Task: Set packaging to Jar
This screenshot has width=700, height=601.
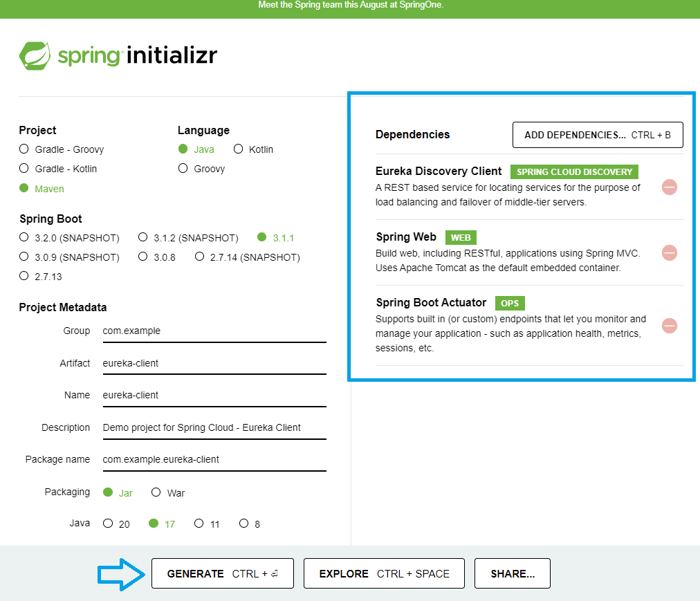Action: point(118,492)
